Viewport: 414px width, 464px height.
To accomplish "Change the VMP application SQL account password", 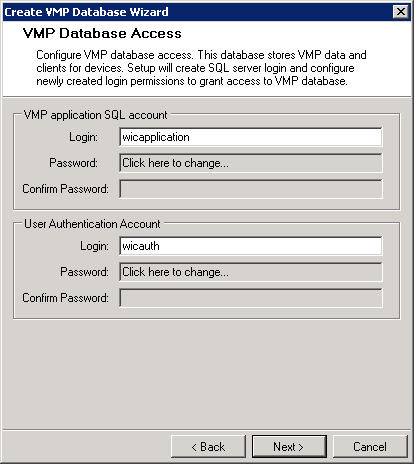I will coord(251,163).
